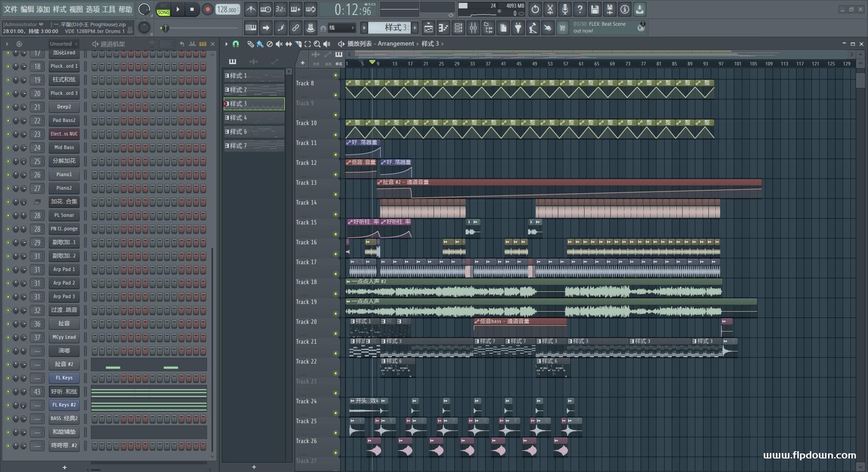The height and width of the screenshot is (472, 868).
Task: Toggle the green mute light for Deep2 channel
Action: tap(8, 107)
